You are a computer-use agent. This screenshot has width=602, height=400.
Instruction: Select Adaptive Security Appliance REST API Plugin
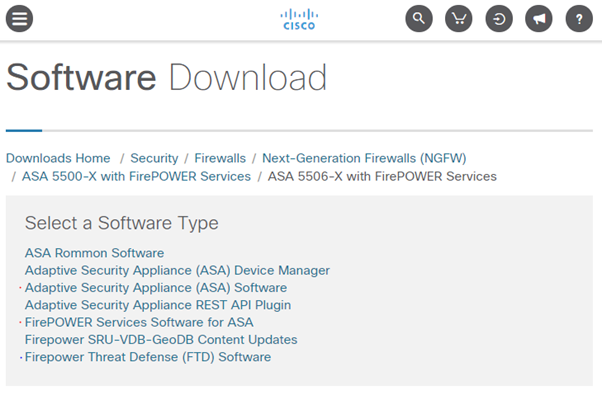[158, 304]
